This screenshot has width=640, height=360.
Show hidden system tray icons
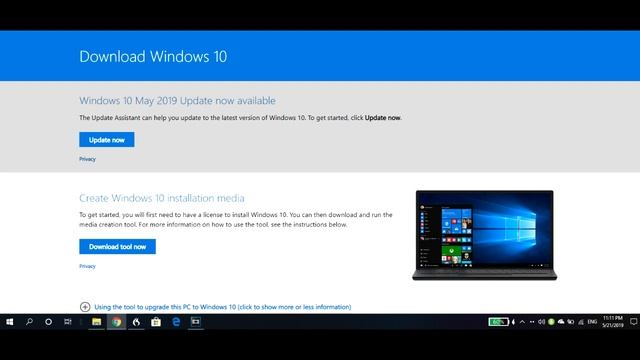(522, 322)
